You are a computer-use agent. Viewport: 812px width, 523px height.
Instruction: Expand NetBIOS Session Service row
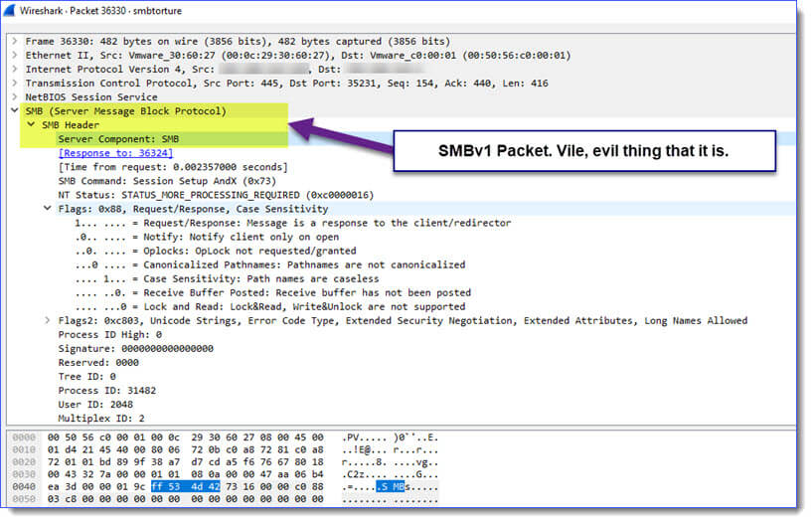[15, 96]
